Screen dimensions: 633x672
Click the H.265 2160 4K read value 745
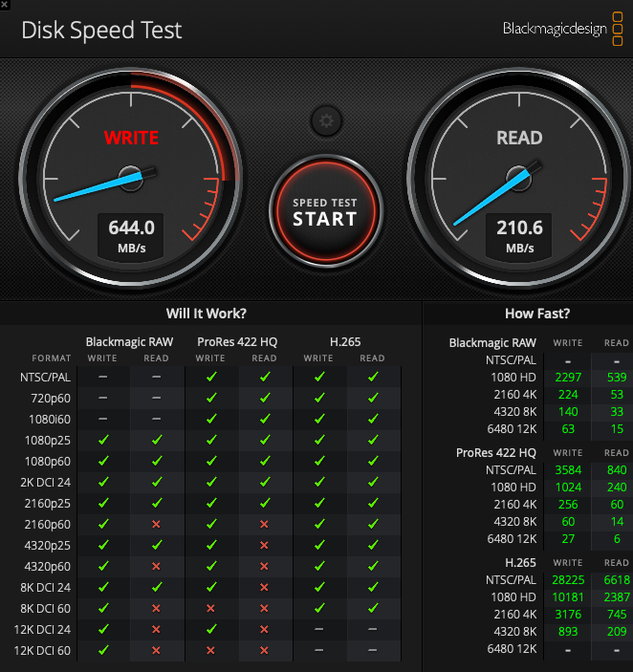click(617, 614)
